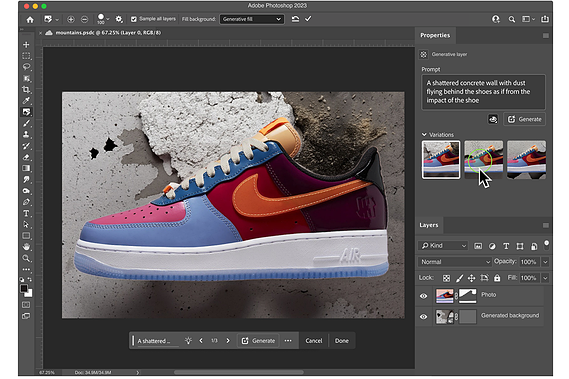Viewport: 569px width, 379px height.
Task: Click the add to selection plus icon
Action: [x=71, y=19]
